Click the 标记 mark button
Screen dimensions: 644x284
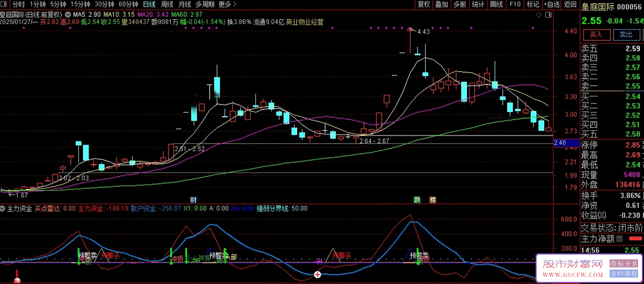point(532,4)
